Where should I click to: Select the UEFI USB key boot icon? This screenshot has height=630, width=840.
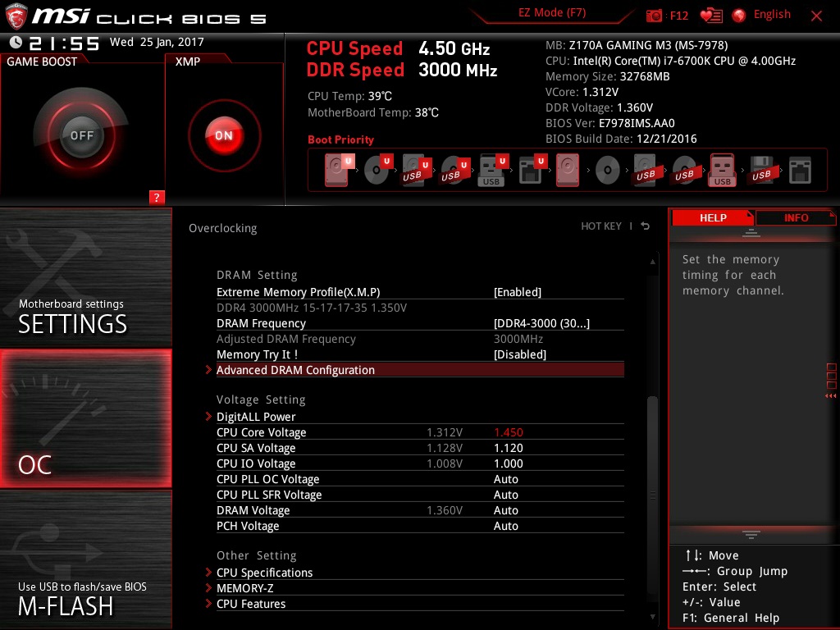[493, 171]
